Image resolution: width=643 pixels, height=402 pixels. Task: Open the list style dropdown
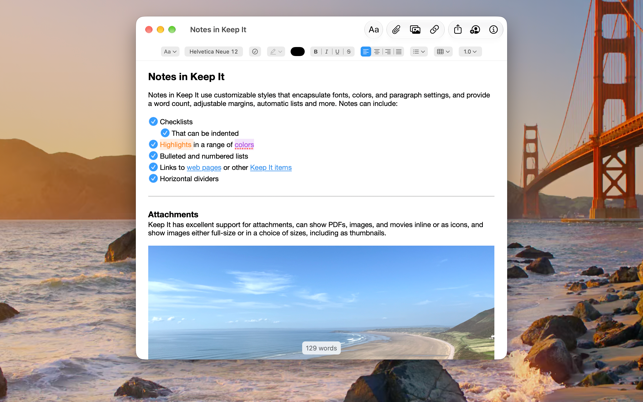click(x=419, y=52)
